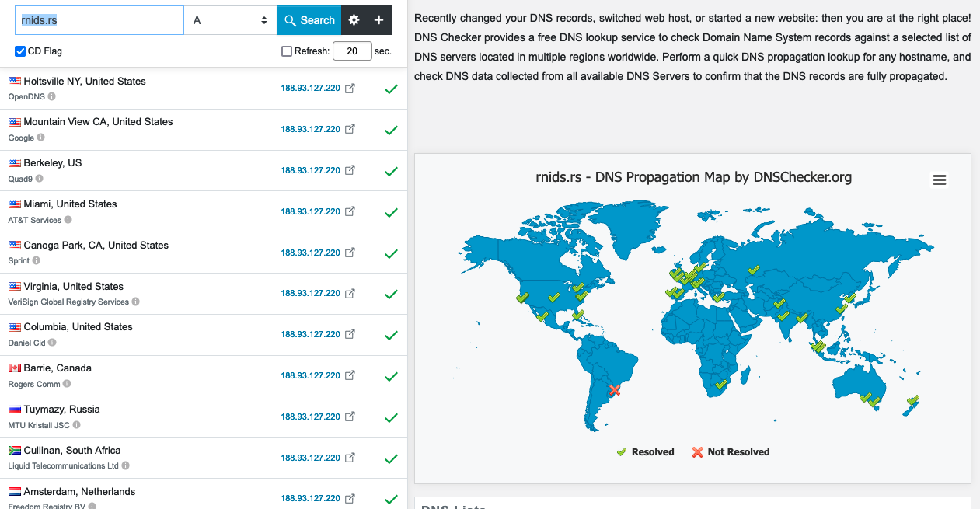Enable the Refresh checkbox
This screenshot has width=980, height=509.
pyautogui.click(x=287, y=51)
